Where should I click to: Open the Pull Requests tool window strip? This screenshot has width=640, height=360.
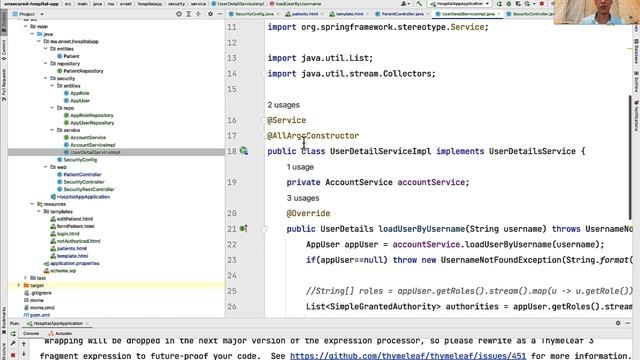pyautogui.click(x=4, y=85)
